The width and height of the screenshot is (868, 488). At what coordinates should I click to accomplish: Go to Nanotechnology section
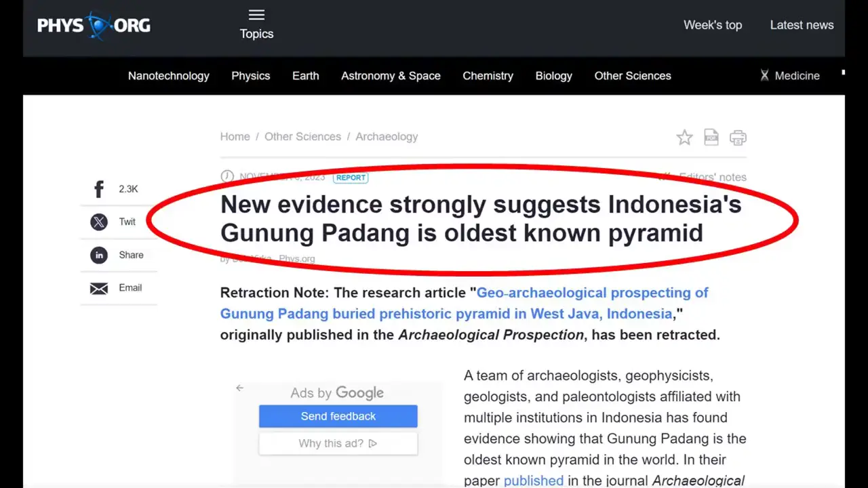pos(169,76)
